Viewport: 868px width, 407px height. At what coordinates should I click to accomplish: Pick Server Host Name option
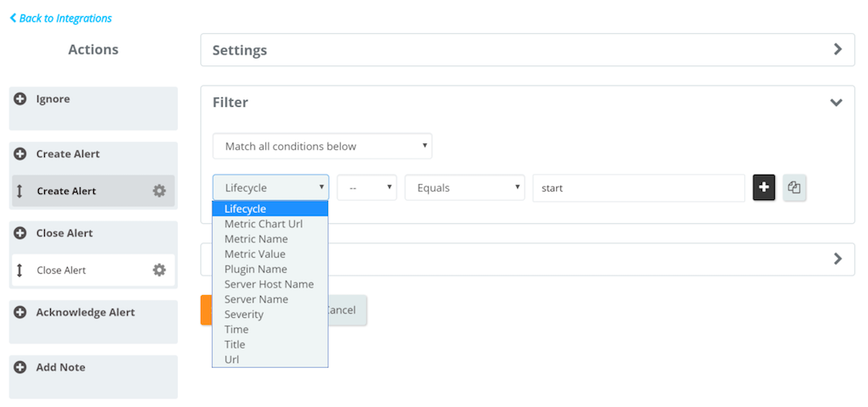[269, 284]
